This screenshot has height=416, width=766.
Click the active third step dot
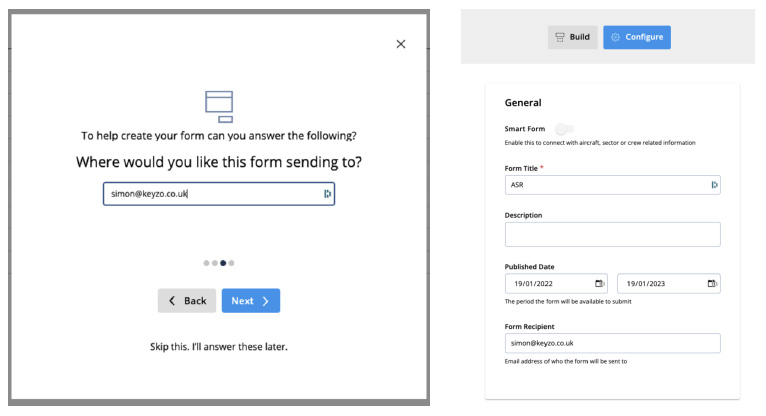223,263
